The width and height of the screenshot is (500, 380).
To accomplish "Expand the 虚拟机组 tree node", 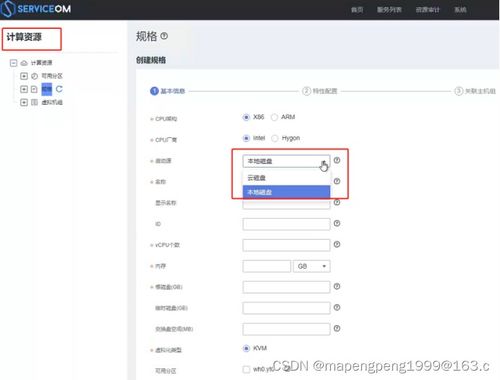I will [24, 102].
